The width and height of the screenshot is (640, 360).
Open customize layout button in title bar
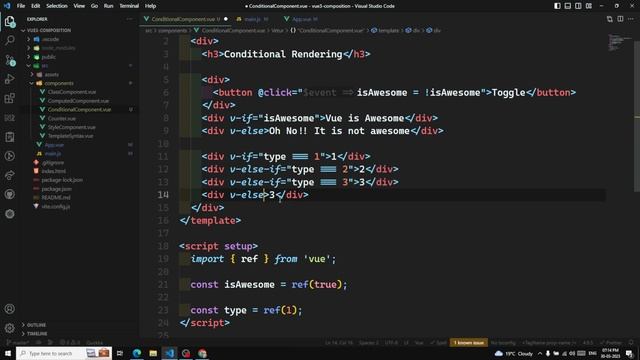tap(589, 6)
